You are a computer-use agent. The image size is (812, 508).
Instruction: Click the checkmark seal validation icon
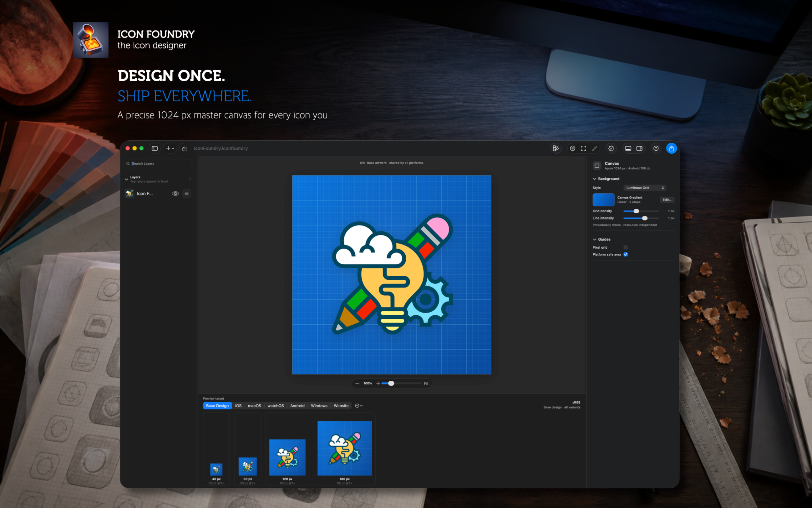point(611,148)
